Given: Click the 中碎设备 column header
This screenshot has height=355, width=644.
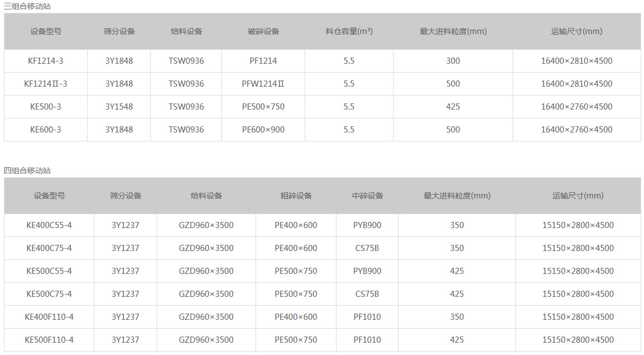Looking at the screenshot, I should pos(367,196).
